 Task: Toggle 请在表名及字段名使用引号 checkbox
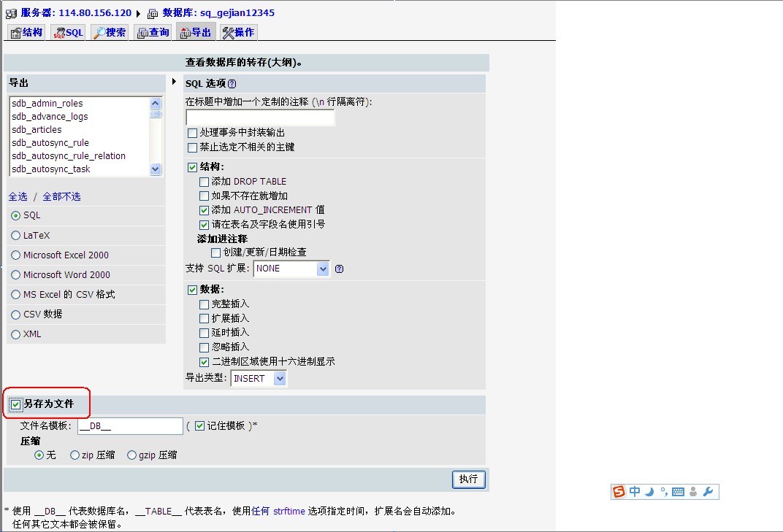click(x=204, y=225)
